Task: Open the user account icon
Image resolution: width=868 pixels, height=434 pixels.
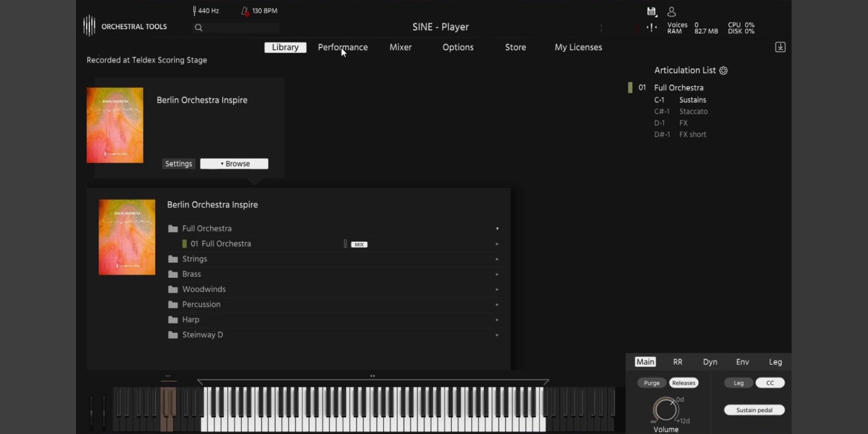Action: [671, 12]
